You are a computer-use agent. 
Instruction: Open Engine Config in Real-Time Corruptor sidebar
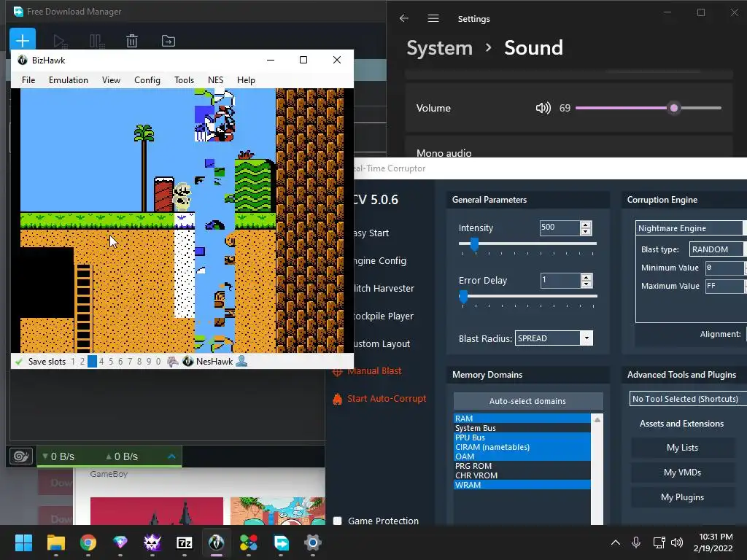pos(380,260)
